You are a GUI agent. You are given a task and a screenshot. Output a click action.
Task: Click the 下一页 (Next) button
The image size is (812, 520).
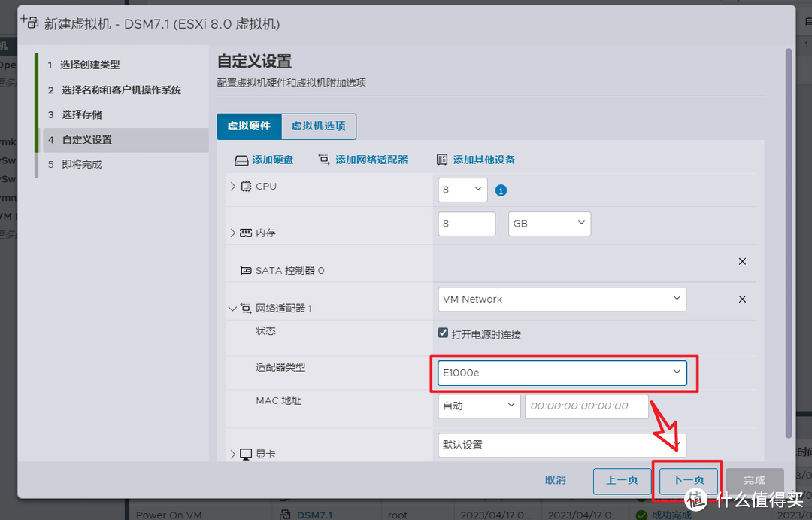tap(686, 480)
